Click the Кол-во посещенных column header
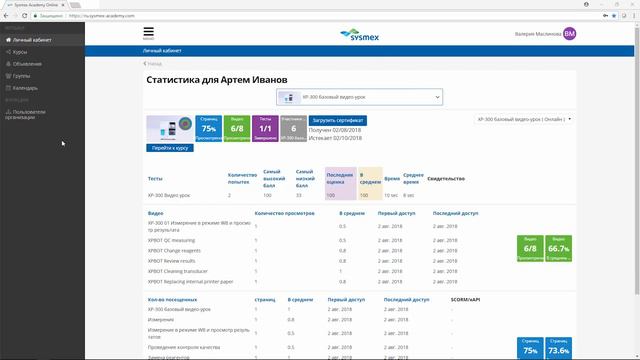Viewport: 640px width, 360px height. (172, 300)
